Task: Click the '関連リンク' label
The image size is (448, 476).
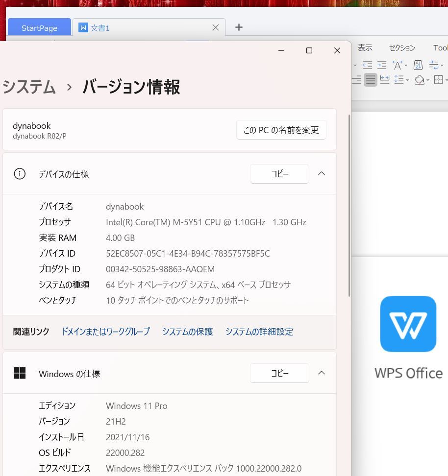Action: [x=31, y=332]
